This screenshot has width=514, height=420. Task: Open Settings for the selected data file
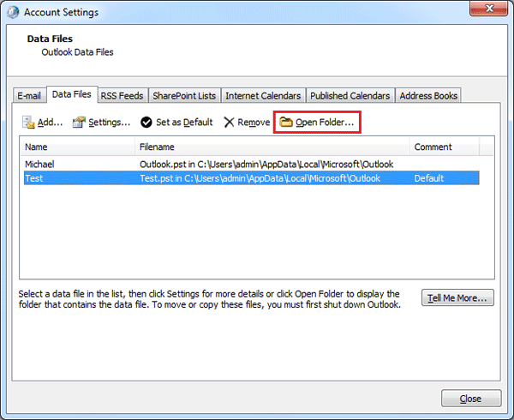(x=102, y=123)
